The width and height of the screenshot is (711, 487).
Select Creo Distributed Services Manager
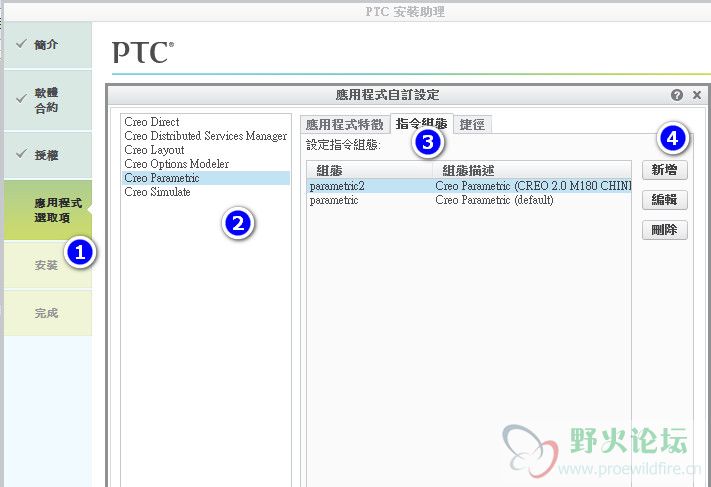pos(205,136)
